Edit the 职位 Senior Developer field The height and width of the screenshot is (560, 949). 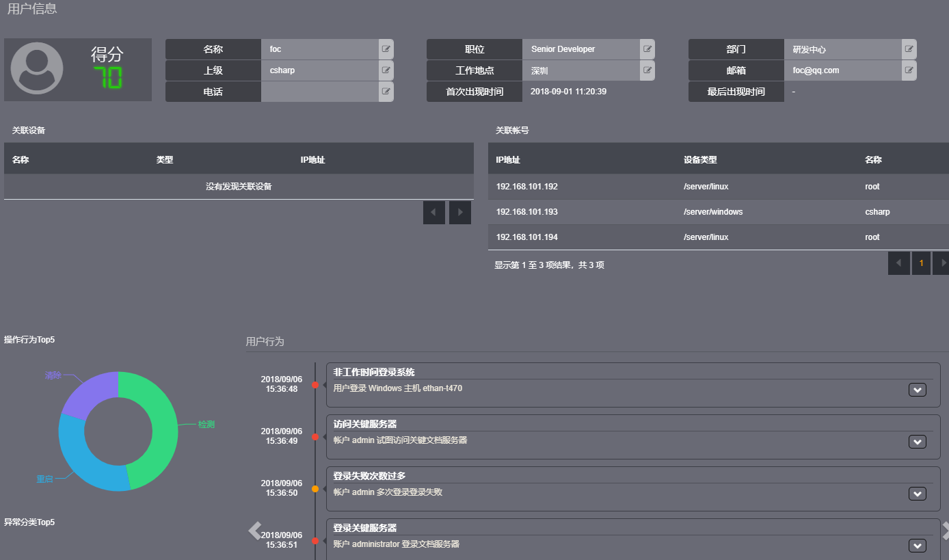click(x=647, y=49)
